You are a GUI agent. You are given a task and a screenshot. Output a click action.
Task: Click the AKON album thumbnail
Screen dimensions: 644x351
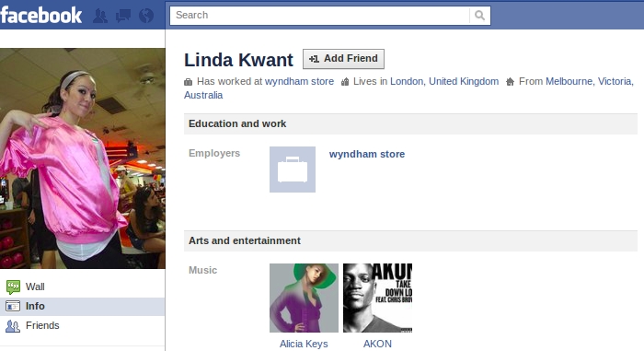coord(377,298)
